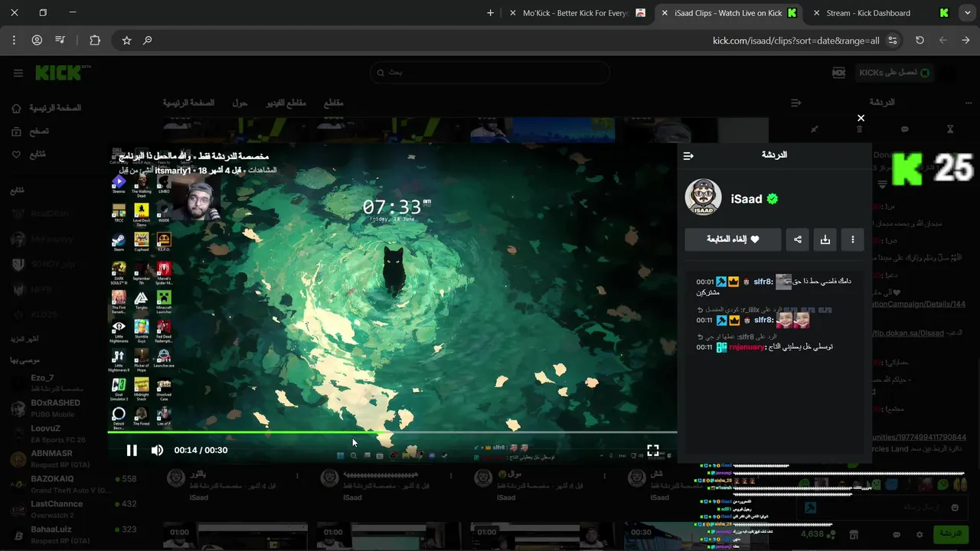Click the iSaad channel name
The height and width of the screenshot is (551, 980).
[x=746, y=199]
